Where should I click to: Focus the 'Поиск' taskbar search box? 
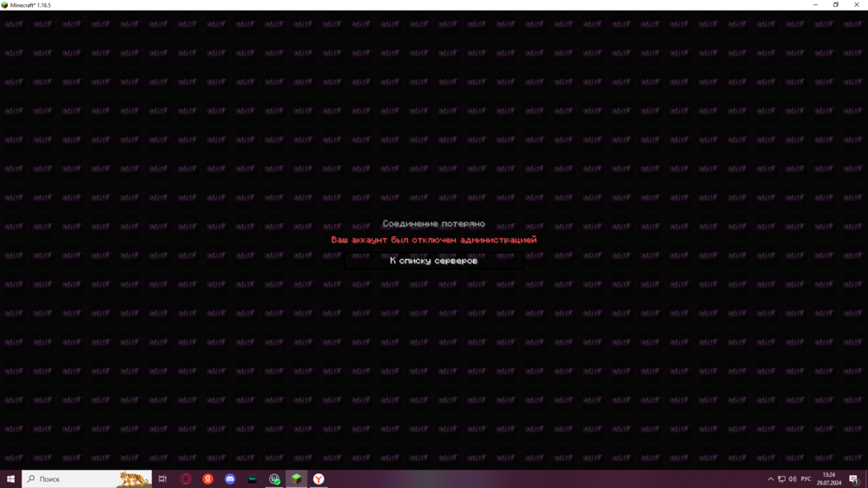coord(87,478)
